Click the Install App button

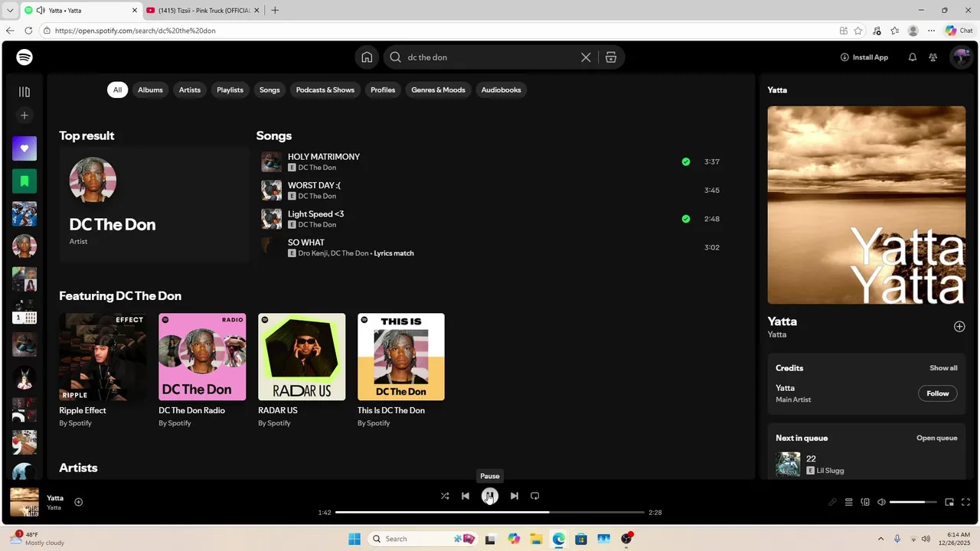pos(864,57)
